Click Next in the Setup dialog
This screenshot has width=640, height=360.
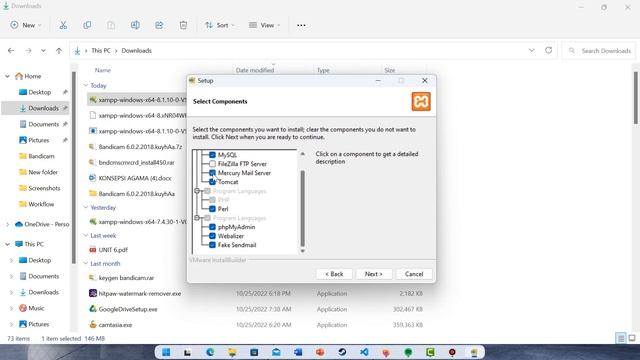373,274
